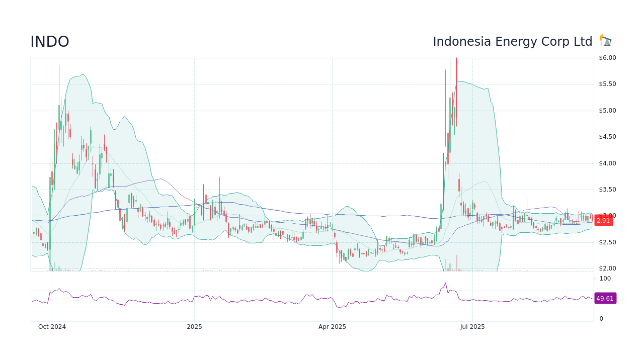The image size is (644, 362).
Task: Click the $4.00 price axis label
Action: tap(607, 163)
